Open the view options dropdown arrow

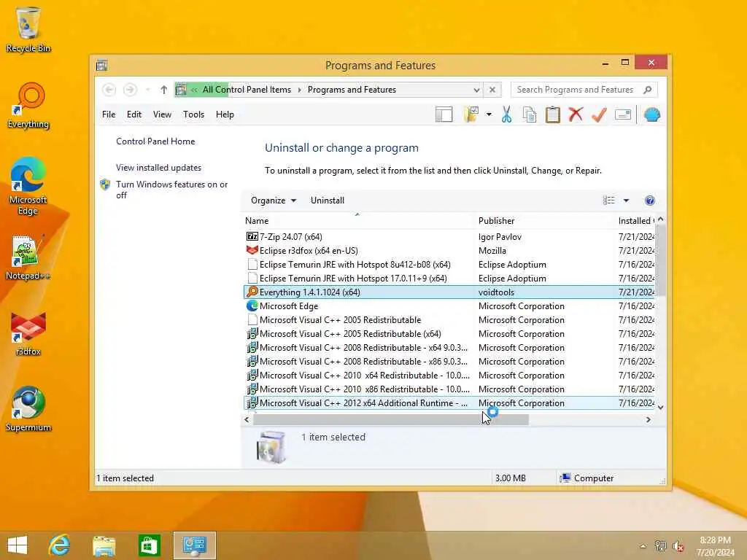(626, 201)
